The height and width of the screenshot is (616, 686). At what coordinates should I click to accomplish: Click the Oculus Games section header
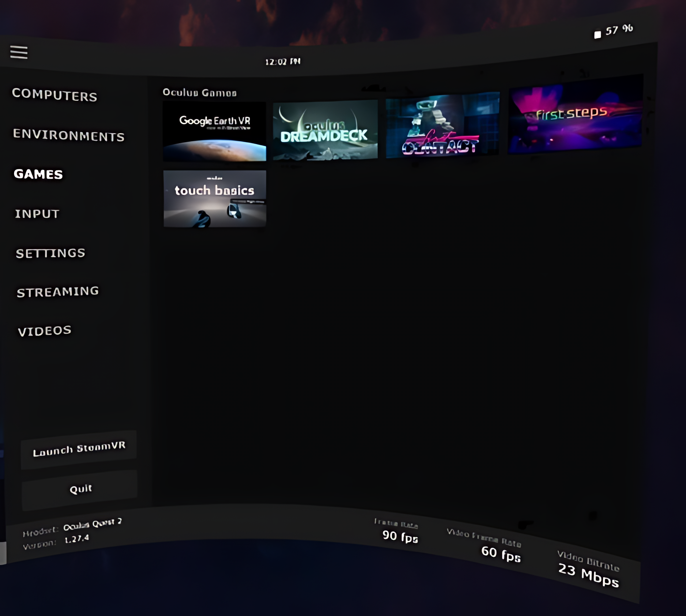pyautogui.click(x=200, y=92)
